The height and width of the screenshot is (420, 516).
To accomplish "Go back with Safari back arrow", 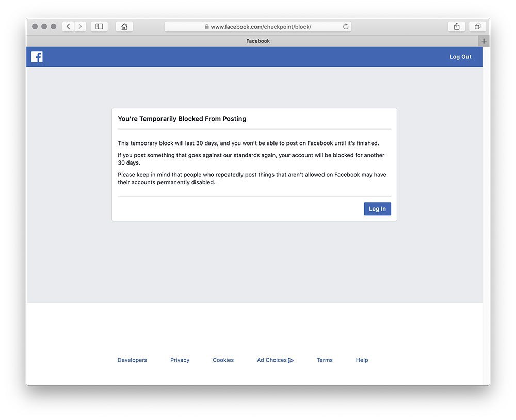I will [68, 27].
